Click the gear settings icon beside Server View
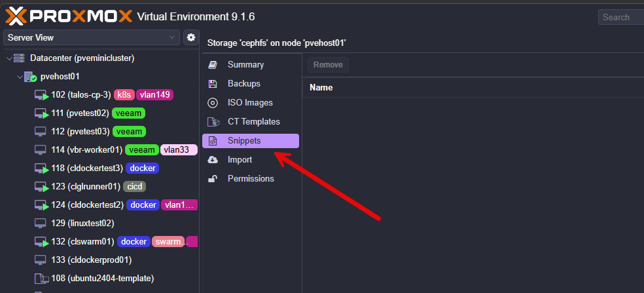Viewport: 644px width, 293px height. [191, 38]
